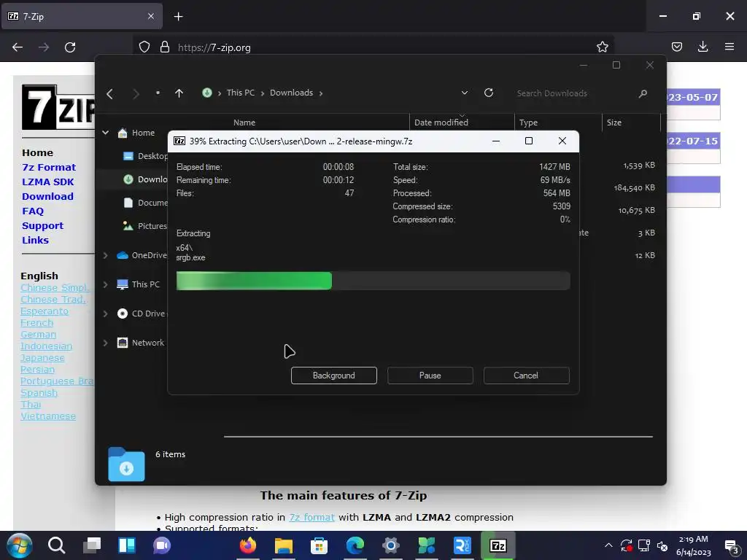Expand the CD Drive tree node
Image resolution: width=747 pixels, height=560 pixels.
105,314
